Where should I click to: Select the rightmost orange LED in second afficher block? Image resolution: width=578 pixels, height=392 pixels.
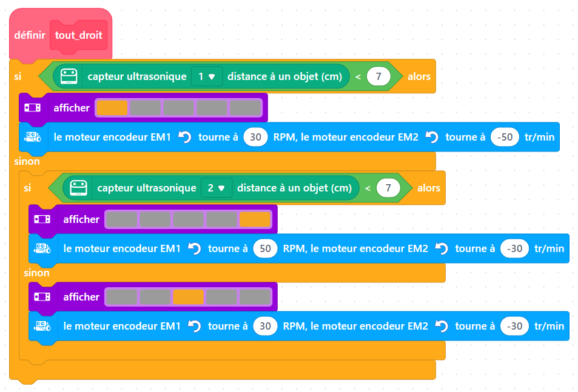click(x=255, y=219)
